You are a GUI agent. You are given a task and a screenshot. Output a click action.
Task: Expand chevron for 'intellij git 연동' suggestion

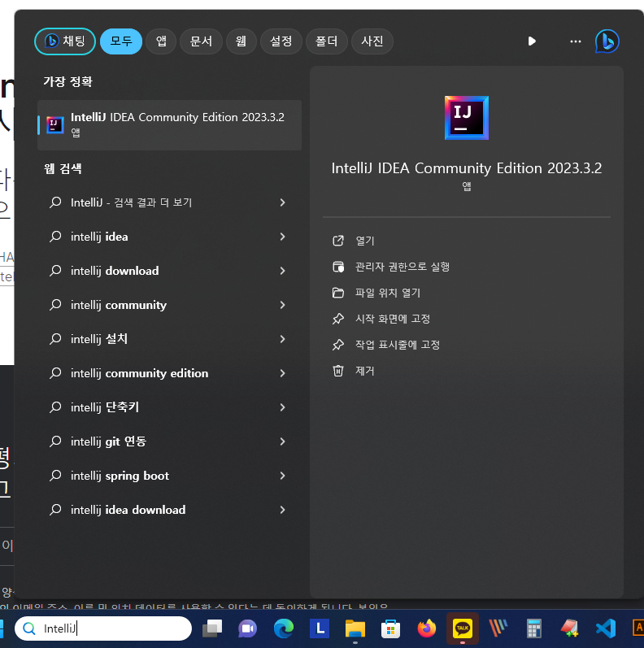[x=282, y=441]
